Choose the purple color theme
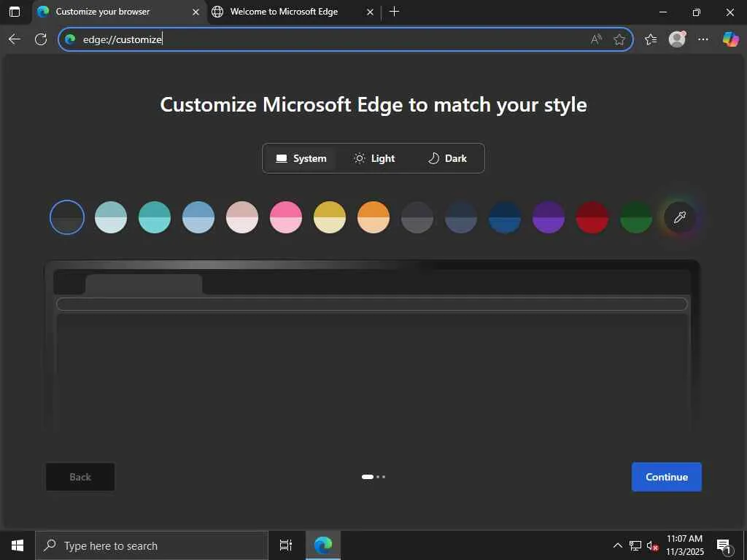 549,217
